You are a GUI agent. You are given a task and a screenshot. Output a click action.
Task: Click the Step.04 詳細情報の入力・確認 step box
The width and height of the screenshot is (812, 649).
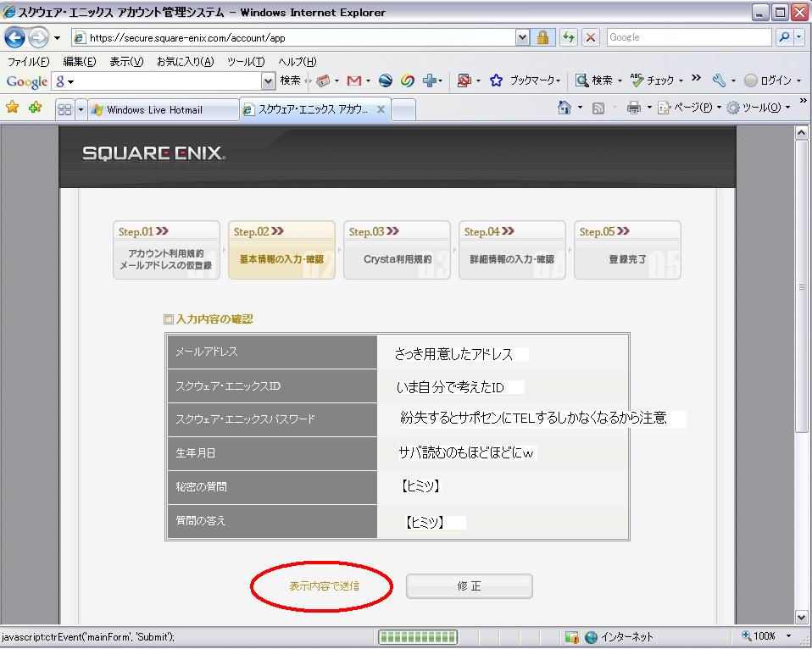click(512, 250)
